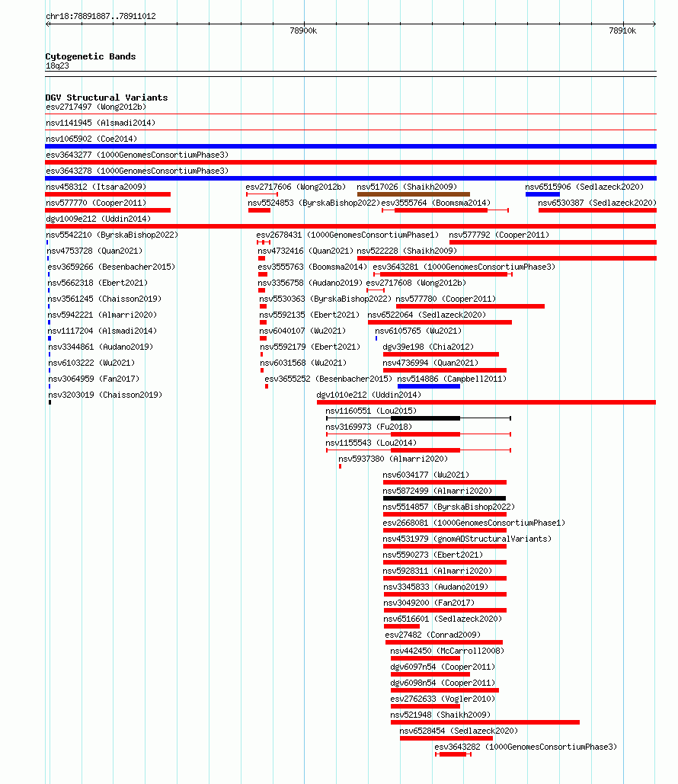Click the nsv5937380 (Almarri2020) label
The image size is (678, 784).
pos(393,459)
